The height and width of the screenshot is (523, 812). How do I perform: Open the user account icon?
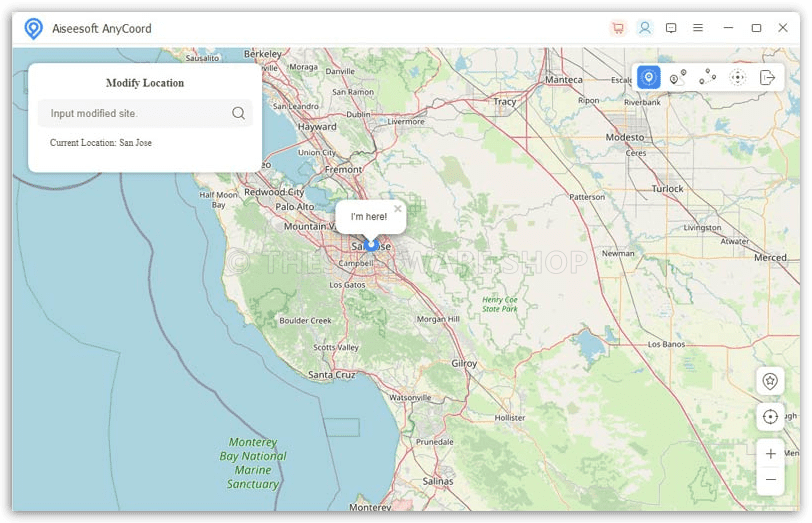coord(645,28)
